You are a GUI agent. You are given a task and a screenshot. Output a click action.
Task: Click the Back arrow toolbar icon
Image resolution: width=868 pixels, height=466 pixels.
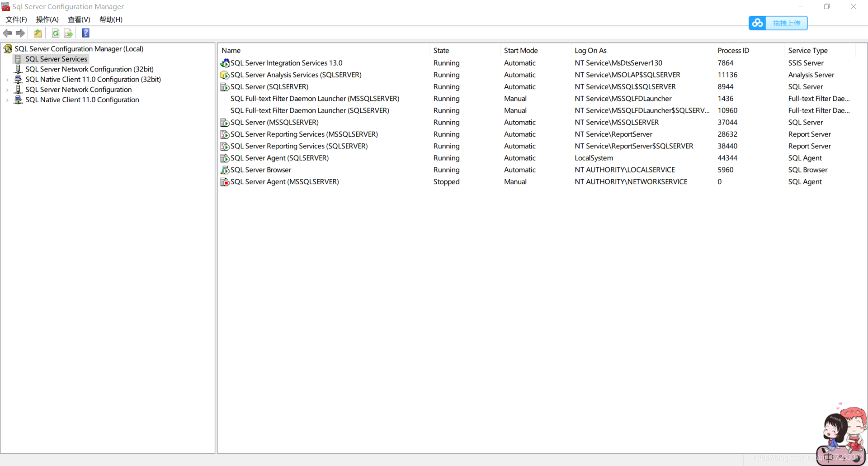(x=7, y=33)
